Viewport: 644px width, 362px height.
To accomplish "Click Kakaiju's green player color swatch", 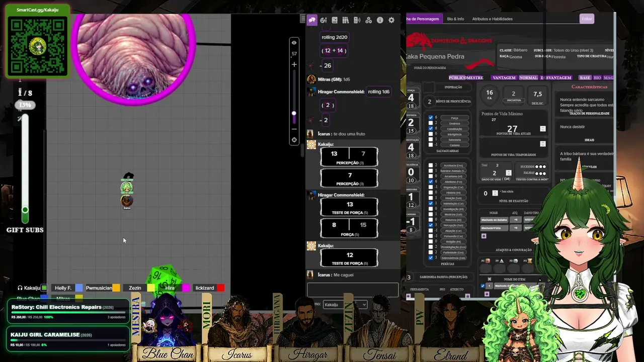I will (44, 288).
